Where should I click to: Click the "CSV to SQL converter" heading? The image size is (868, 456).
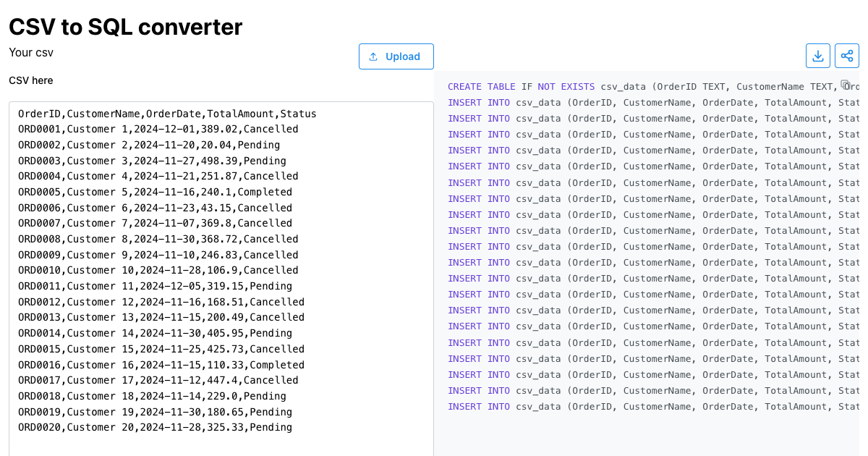click(125, 27)
